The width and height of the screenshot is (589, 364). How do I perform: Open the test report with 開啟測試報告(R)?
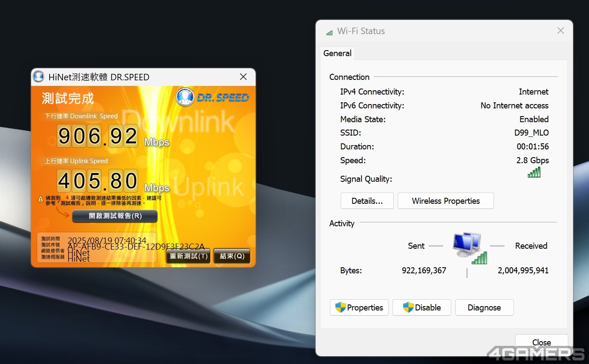coord(115,216)
